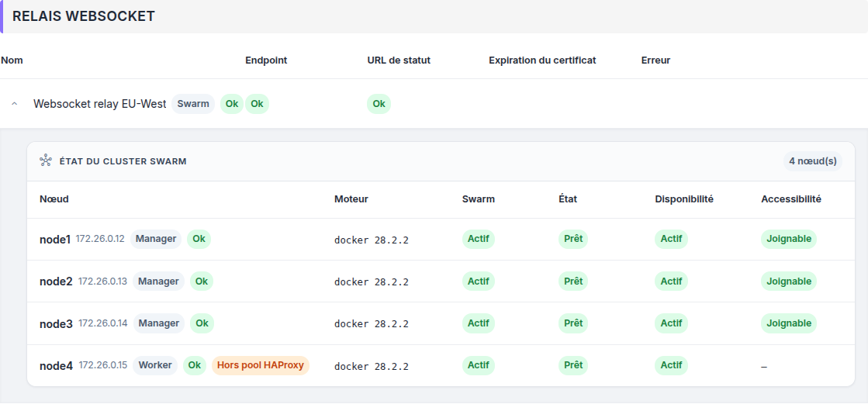Click node3 Disponibilité Actif badge
Screen dimensions: 868x404
(671, 323)
